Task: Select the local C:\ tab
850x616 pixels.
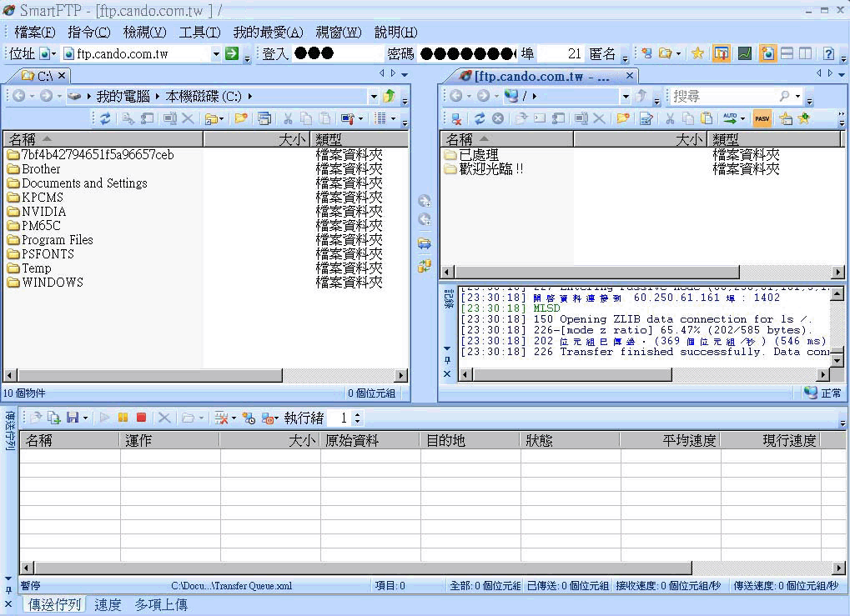Action: (43, 76)
